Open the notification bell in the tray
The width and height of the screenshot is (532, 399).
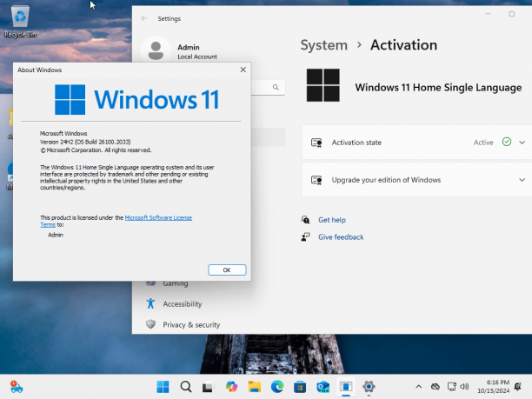pos(518,387)
